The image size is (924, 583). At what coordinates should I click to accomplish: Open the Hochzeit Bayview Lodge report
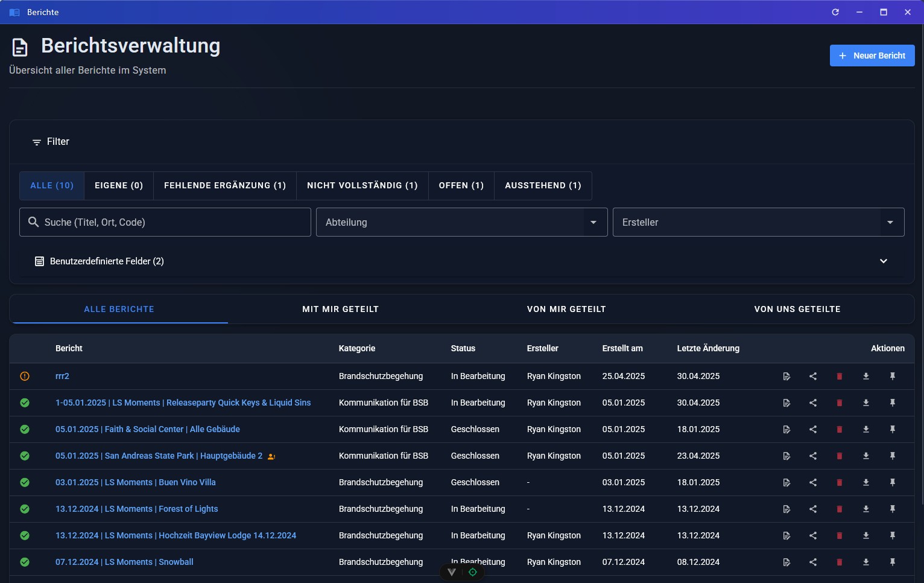pos(176,535)
